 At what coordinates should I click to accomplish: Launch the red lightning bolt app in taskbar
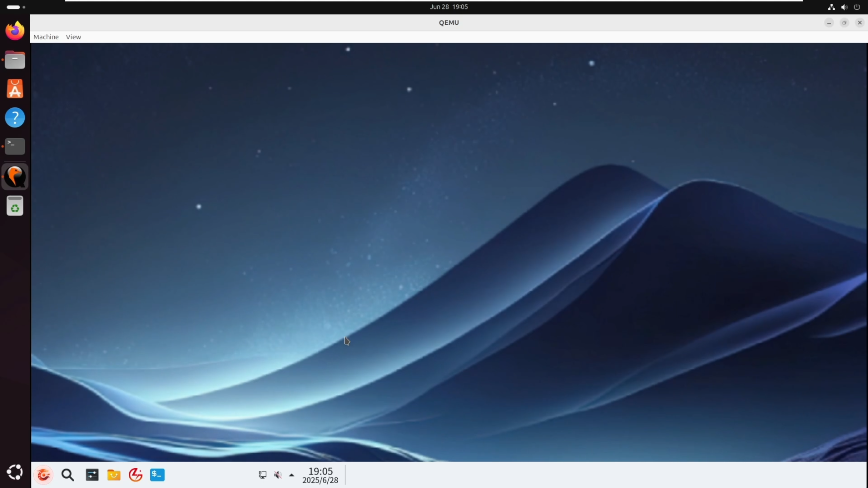tap(135, 475)
